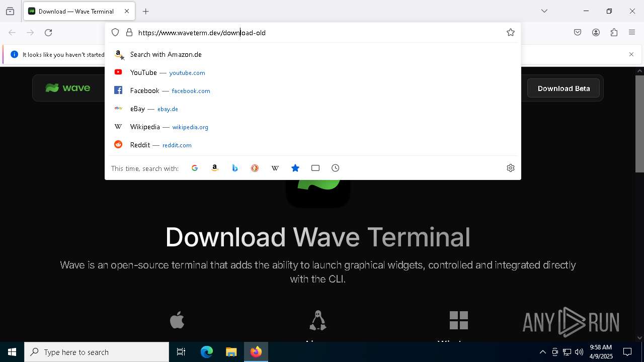
Task: Close the Download — Wave Terminal tab
Action: [127, 11]
